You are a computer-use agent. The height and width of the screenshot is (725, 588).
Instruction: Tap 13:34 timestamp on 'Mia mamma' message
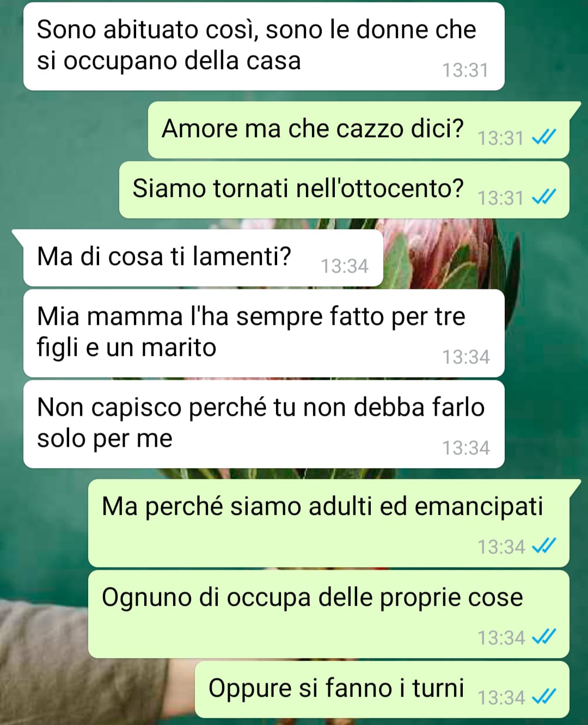(x=465, y=357)
